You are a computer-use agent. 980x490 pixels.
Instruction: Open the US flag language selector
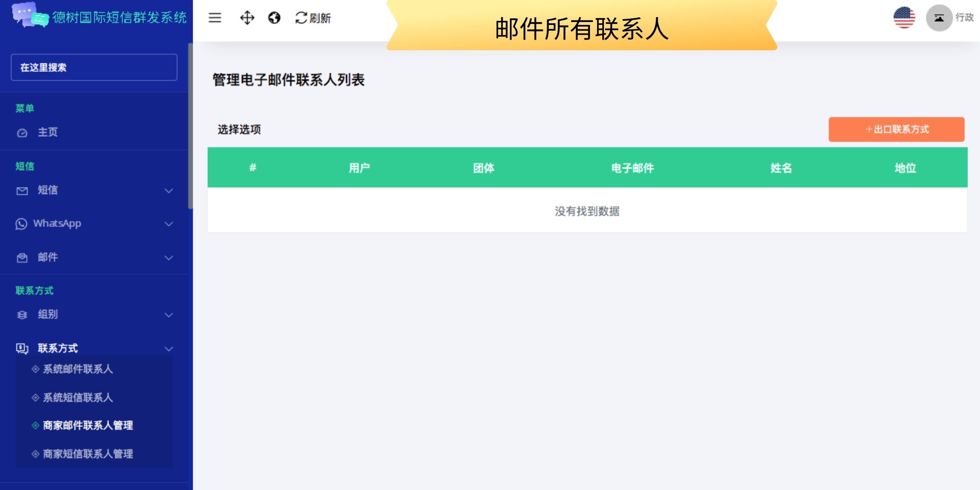(x=904, y=18)
